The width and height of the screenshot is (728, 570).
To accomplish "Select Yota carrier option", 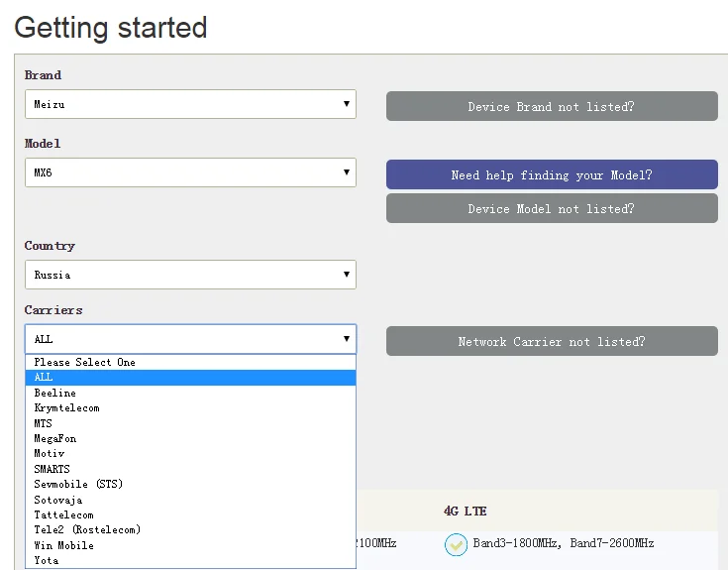I will pyautogui.click(x=190, y=560).
